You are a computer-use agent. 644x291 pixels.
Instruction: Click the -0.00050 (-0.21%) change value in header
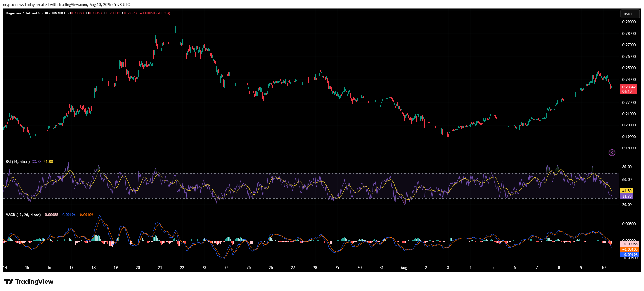coord(155,13)
